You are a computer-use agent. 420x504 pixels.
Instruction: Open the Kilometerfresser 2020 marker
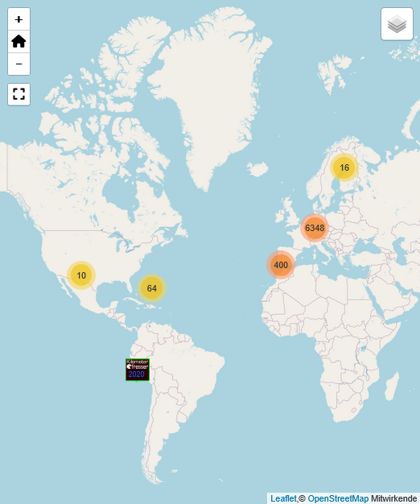click(138, 370)
